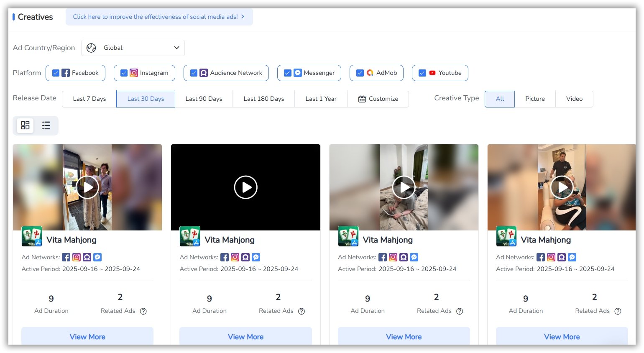Click View More on fourth card
The width and height of the screenshot is (644, 353).
point(562,336)
